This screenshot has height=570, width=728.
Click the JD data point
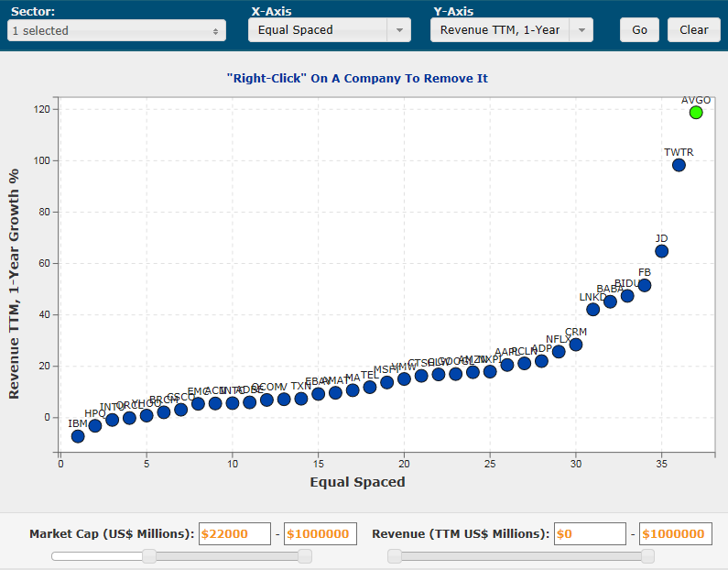click(x=661, y=251)
